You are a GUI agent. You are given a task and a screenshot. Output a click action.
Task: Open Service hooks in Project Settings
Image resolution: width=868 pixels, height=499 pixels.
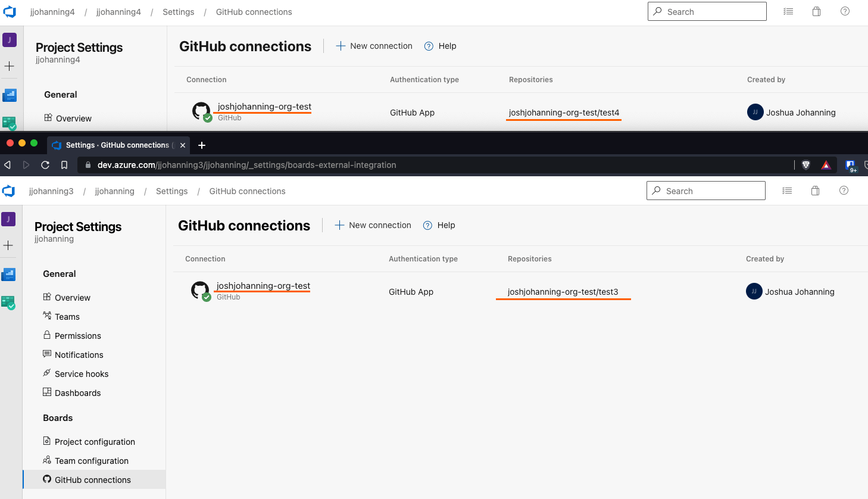82,373
